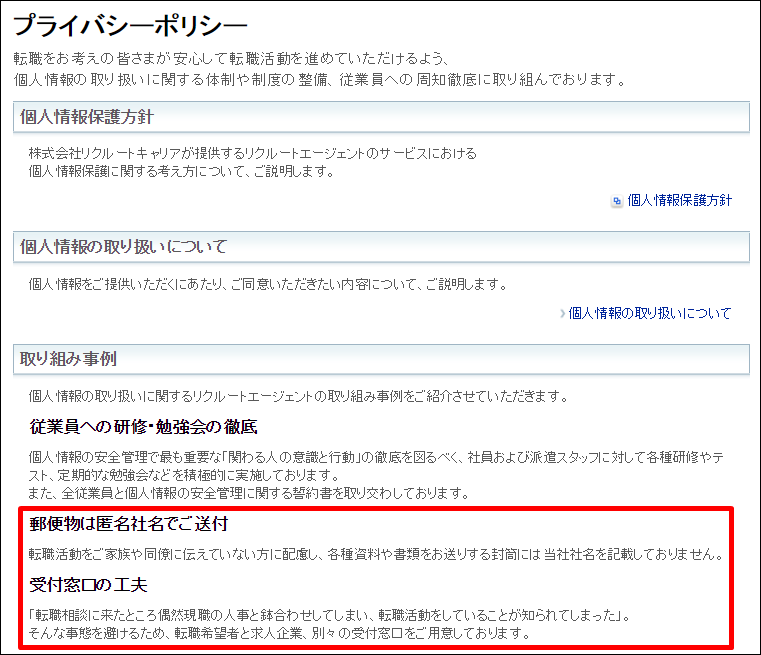Click the arrow chevron before 個人情報の取り扱いについて link
This screenshot has width=761, height=655.
coord(563,314)
